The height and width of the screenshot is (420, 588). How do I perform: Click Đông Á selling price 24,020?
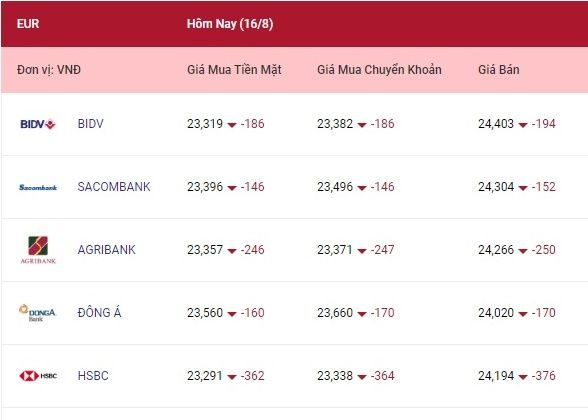click(x=496, y=313)
